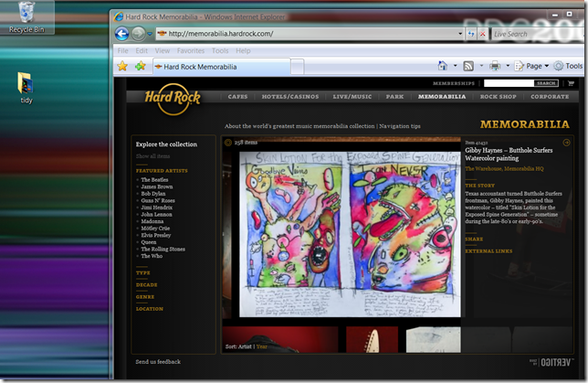Image resolution: width=588 pixels, height=383 pixels.
Task: Click the item panel circular plus icon
Action: [566, 143]
